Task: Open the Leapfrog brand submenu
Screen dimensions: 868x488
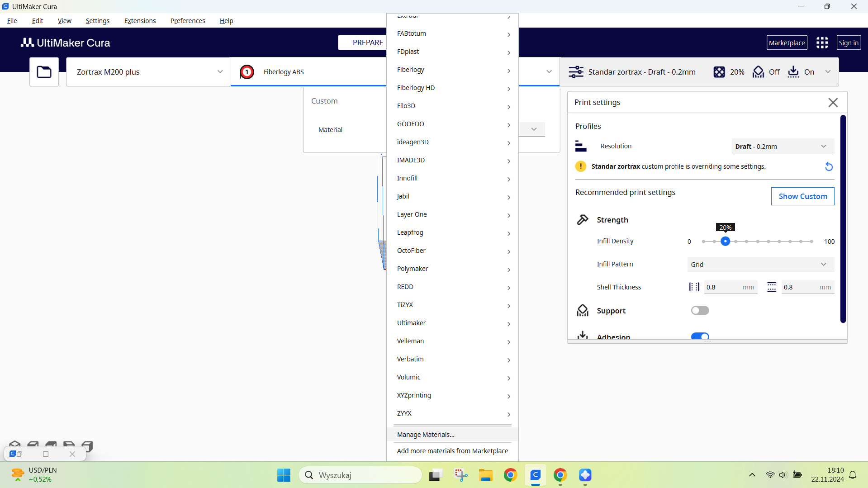Action: [x=453, y=232]
